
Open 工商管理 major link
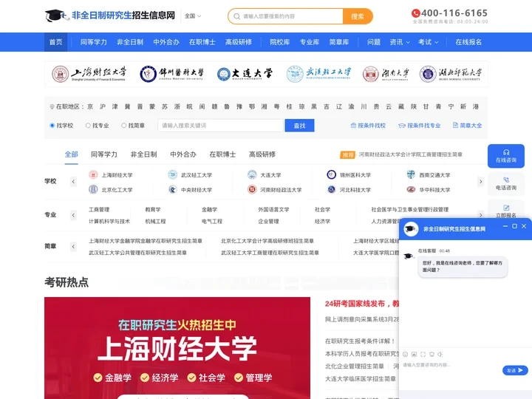(x=99, y=210)
